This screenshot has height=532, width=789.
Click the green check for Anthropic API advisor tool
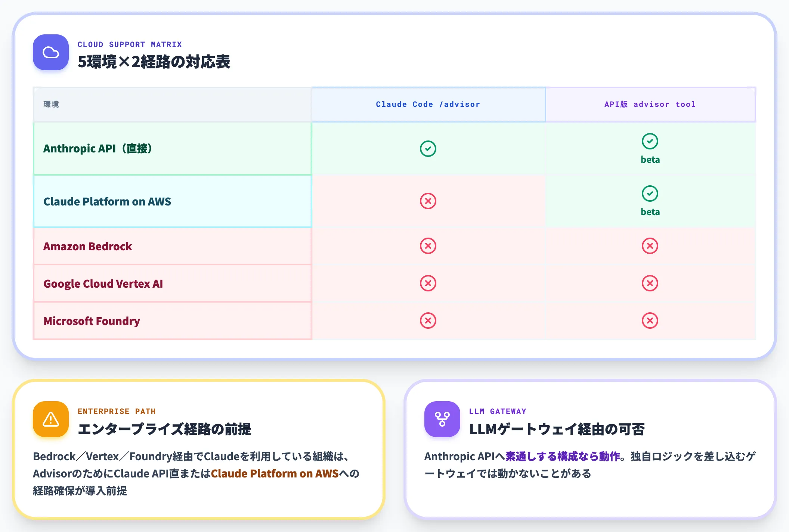pos(650,141)
